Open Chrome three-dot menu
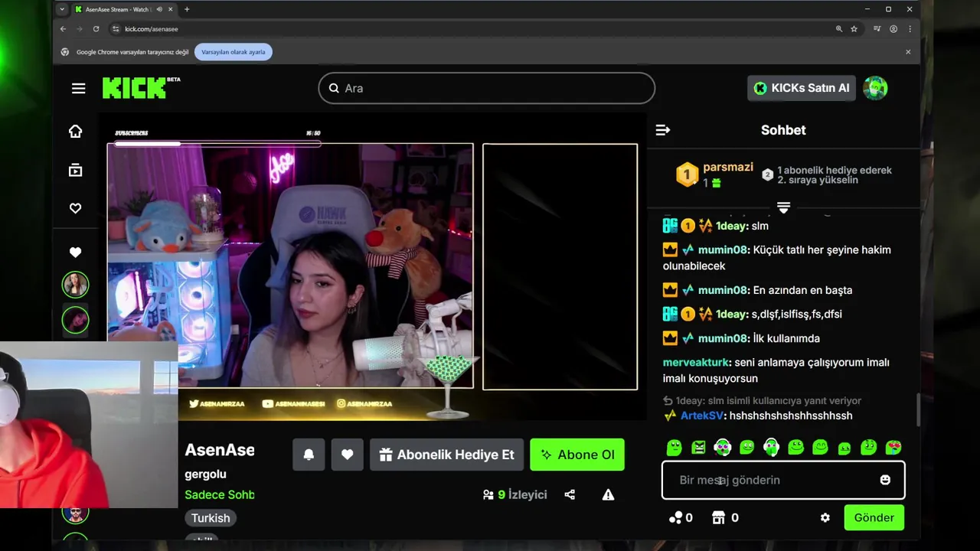980x551 pixels. pos(910,29)
